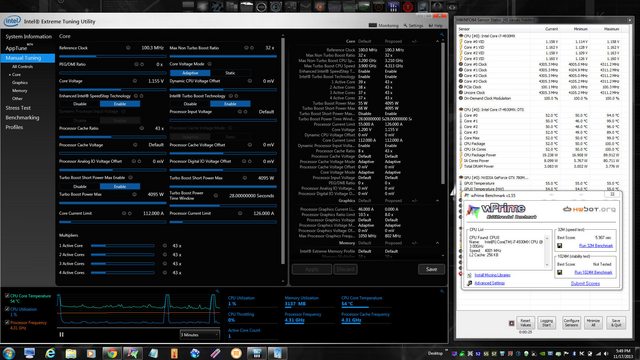The height and width of the screenshot is (360, 640).
Task: Pause the monitoring graph
Action: pos(62,334)
